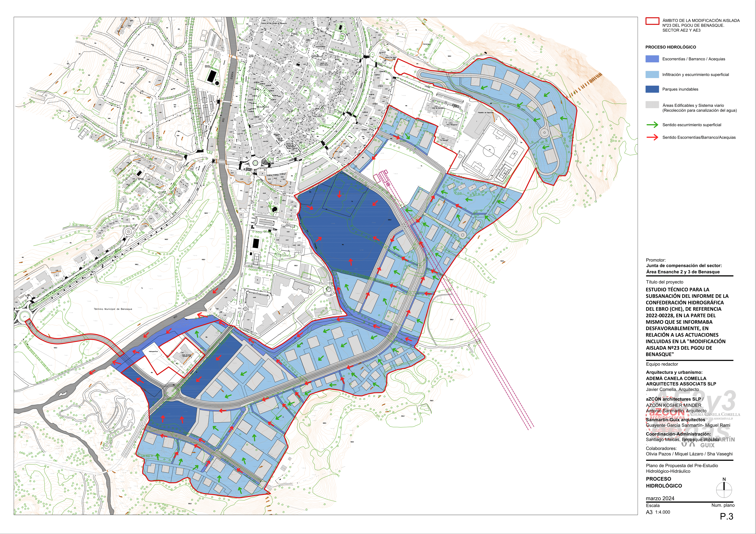This screenshot has width=756, height=534.
Task: Click the 'Helisuperficie' label on the map
Action: [154, 352]
